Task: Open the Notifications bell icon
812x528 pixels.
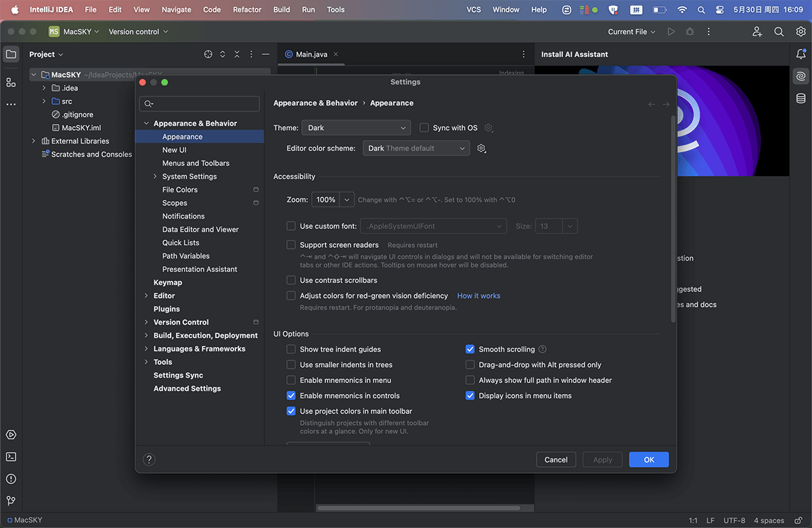Action: click(801, 54)
